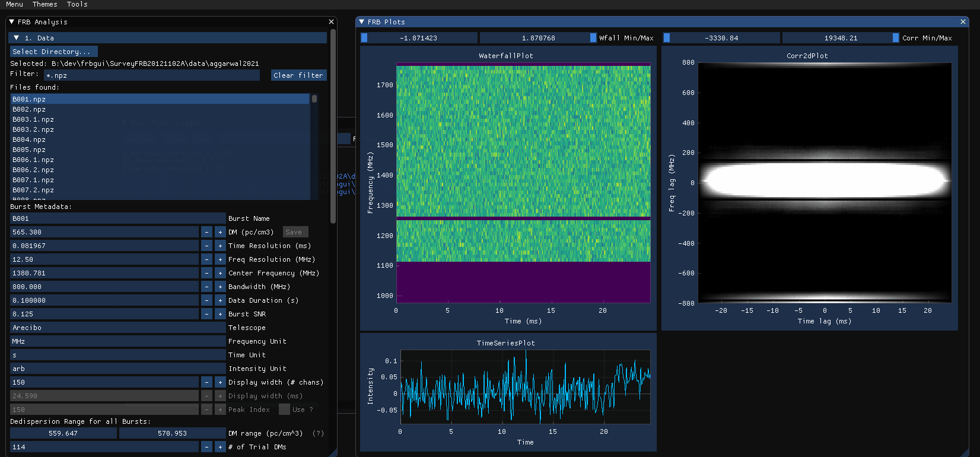Increase Burst SNR with plus button
Viewport: 980px width, 457px height.
pyautogui.click(x=220, y=314)
